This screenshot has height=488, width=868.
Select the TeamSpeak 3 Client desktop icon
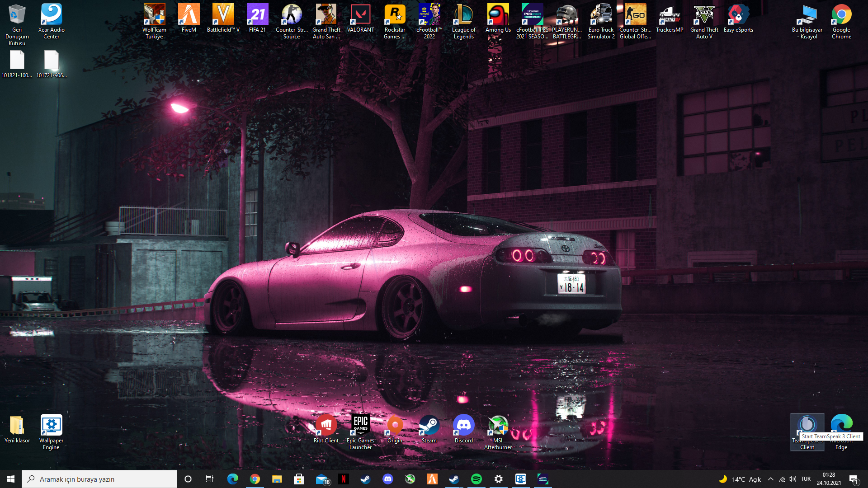click(807, 432)
